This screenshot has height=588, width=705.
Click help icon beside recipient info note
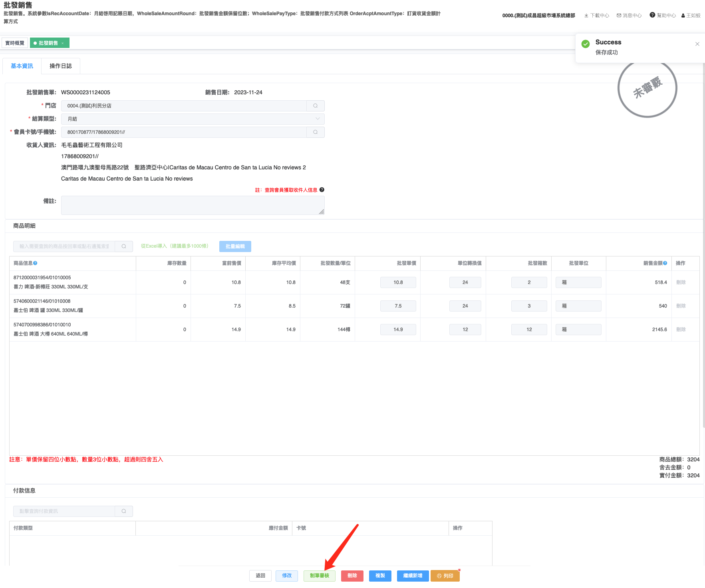(x=322, y=190)
